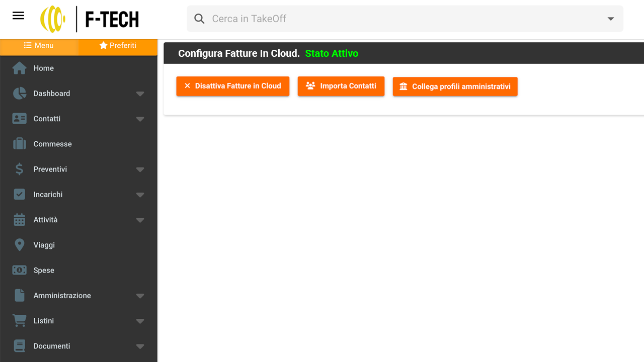Select the Contatti contact card icon

pos(20,119)
